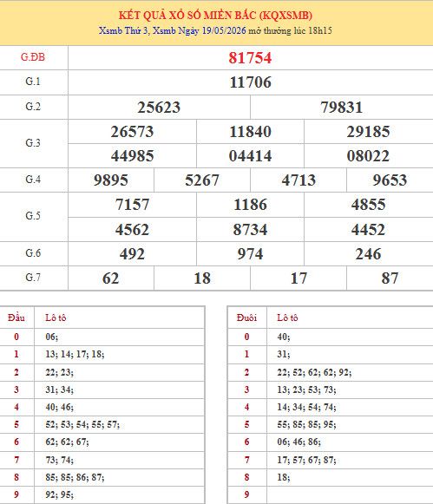Click Đầu 7 row 73; 74;
Image resolution: width=433 pixels, height=504 pixels.
(59, 460)
